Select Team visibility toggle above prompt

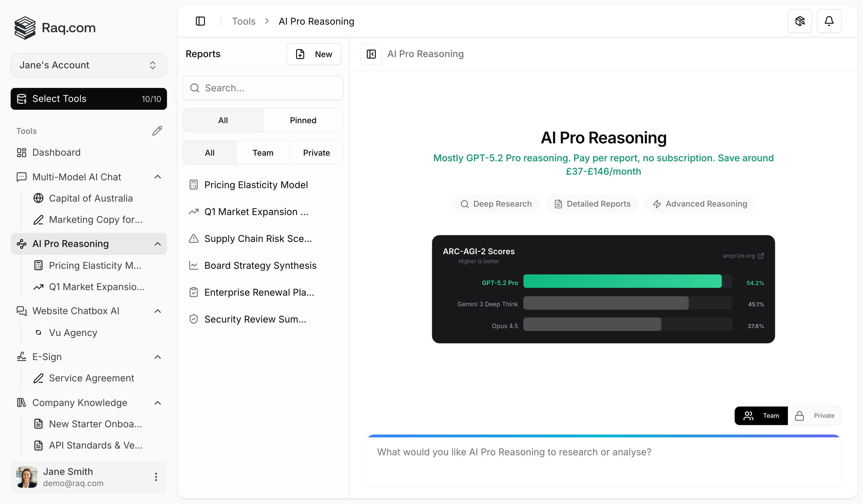[x=761, y=416]
